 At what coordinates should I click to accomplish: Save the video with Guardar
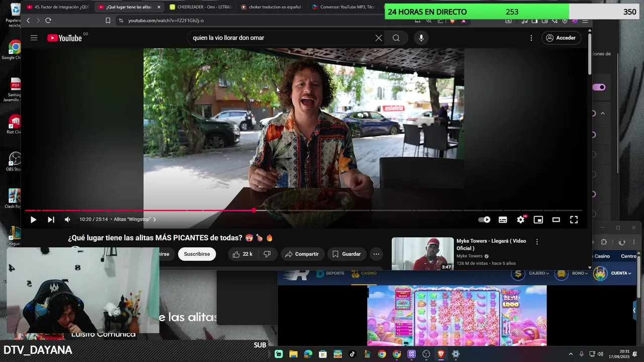[x=347, y=254]
